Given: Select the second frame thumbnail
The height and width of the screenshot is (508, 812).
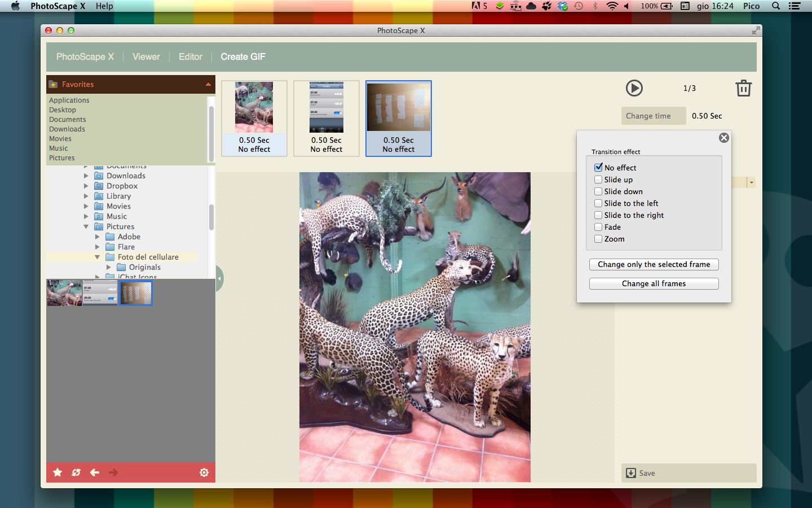Looking at the screenshot, I should coord(326,118).
